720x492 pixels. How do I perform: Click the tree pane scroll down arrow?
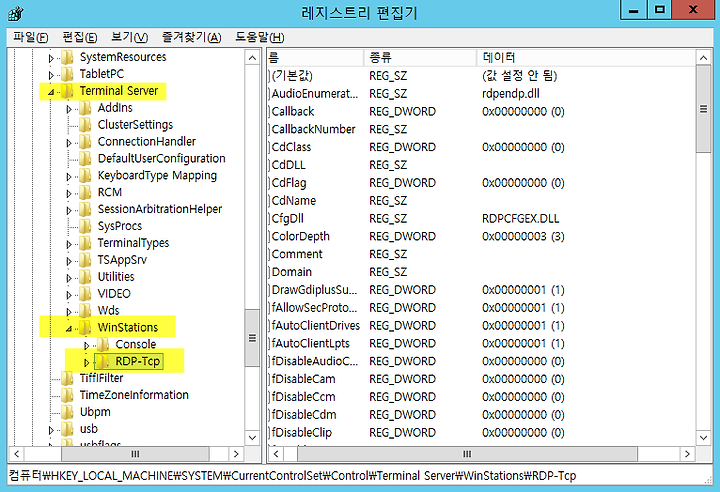(252, 438)
